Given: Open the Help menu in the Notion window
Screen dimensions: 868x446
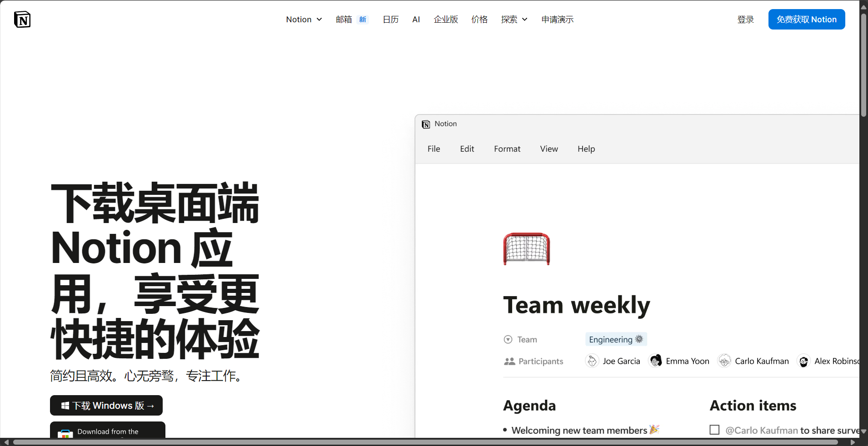Looking at the screenshot, I should (586, 149).
